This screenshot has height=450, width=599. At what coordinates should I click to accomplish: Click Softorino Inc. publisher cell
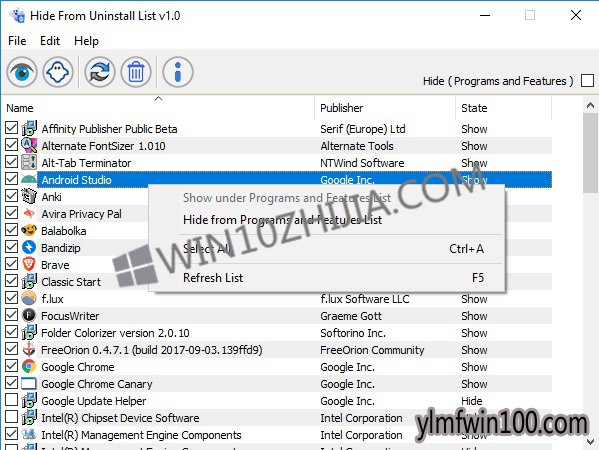coord(353,333)
